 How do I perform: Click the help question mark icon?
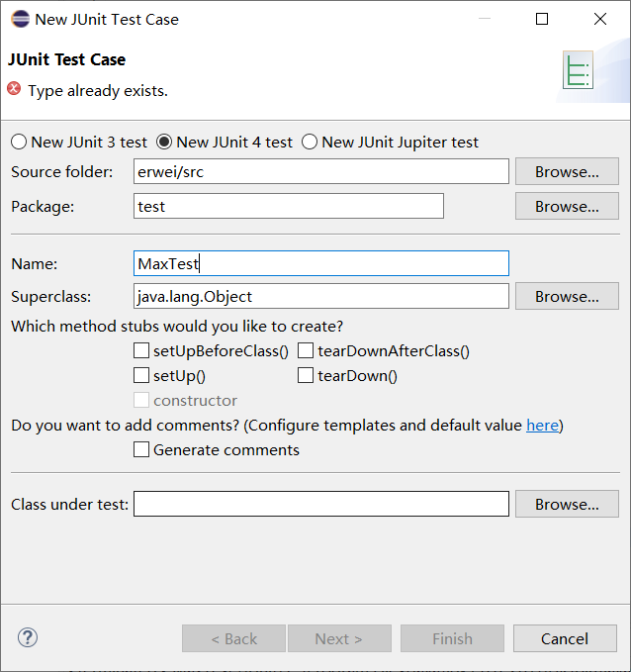coord(28,637)
